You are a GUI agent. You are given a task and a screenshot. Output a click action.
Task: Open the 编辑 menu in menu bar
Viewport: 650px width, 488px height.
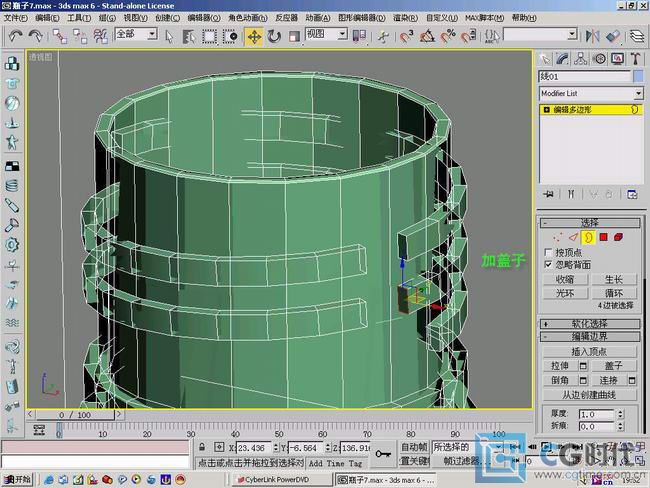[x=46, y=17]
